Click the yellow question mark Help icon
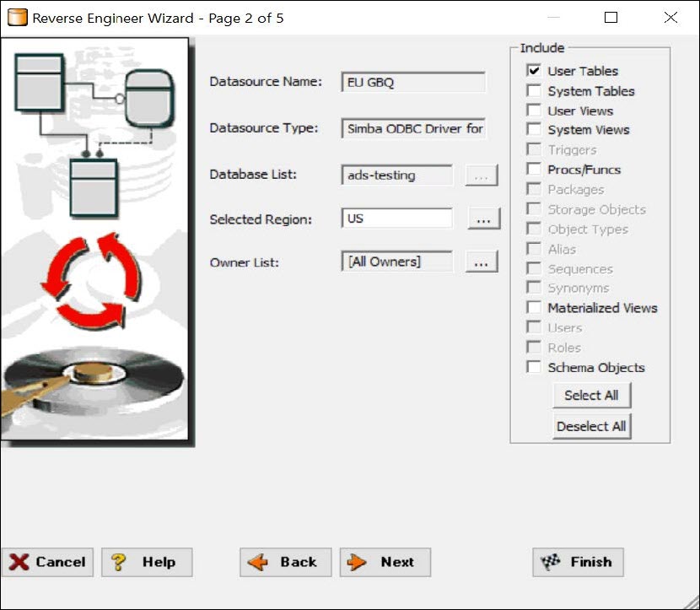Screen dimensions: 700x610 pyautogui.click(x=118, y=562)
